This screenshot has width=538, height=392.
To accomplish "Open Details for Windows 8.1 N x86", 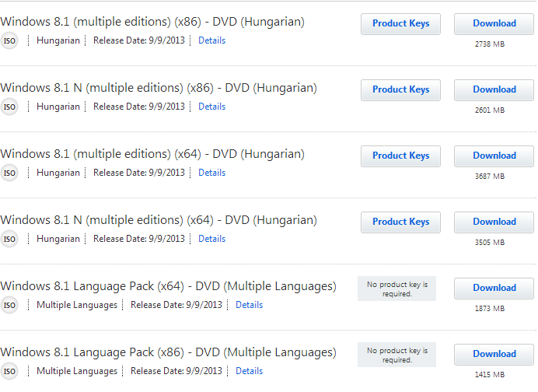I will 211,107.
